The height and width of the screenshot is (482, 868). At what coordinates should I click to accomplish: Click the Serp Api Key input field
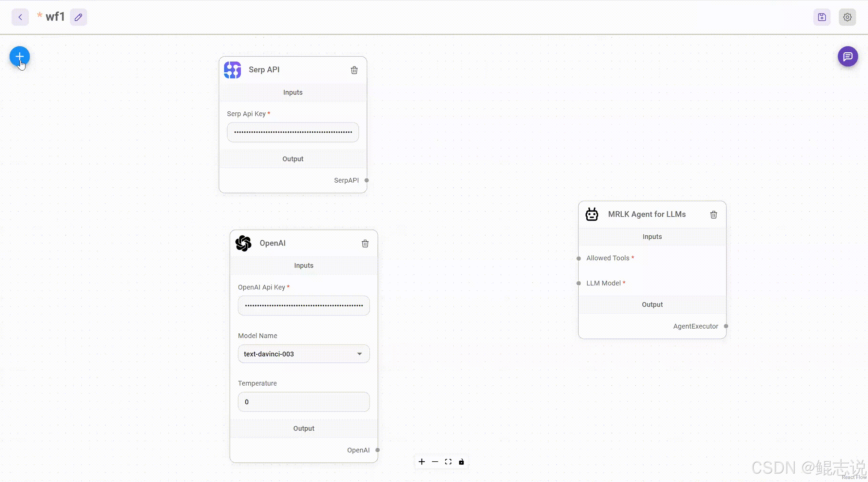(293, 132)
